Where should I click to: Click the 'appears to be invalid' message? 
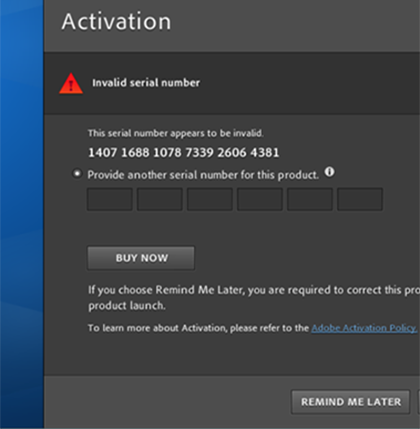(x=176, y=133)
